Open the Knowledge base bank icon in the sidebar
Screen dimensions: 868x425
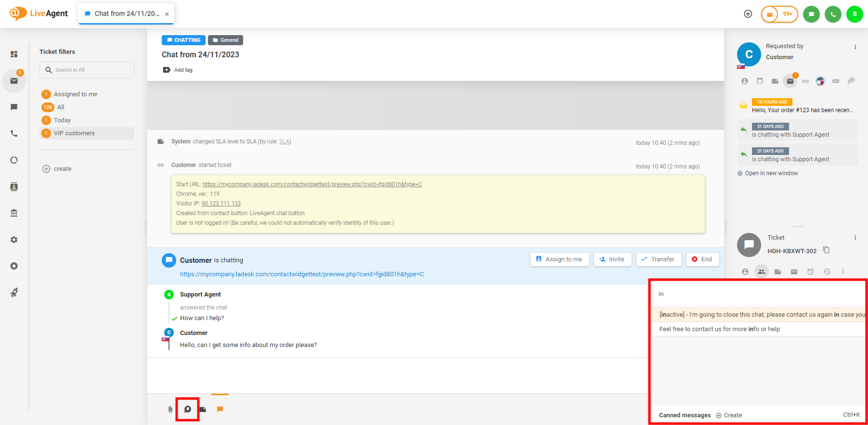click(14, 213)
